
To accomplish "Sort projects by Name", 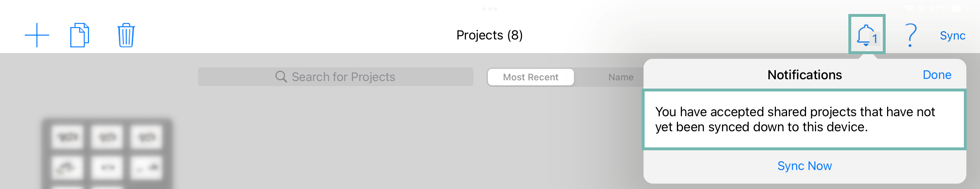I will pyautogui.click(x=621, y=77).
